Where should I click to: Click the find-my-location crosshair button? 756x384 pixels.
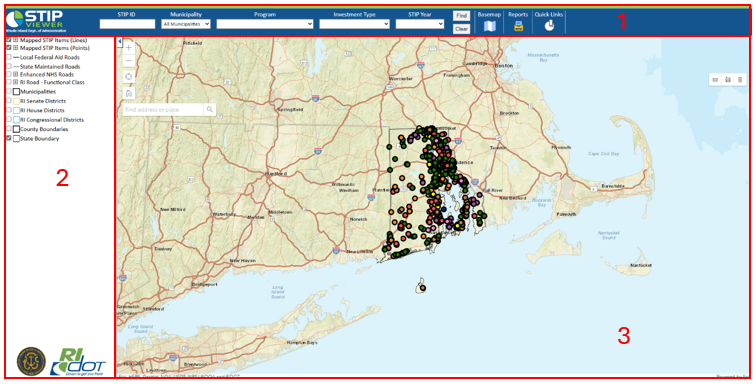pos(129,77)
